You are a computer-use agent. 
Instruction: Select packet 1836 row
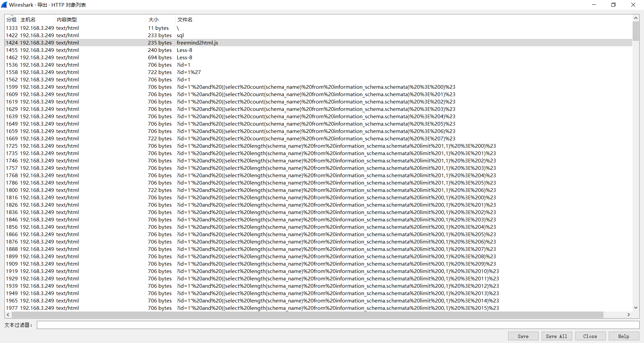pos(318,212)
